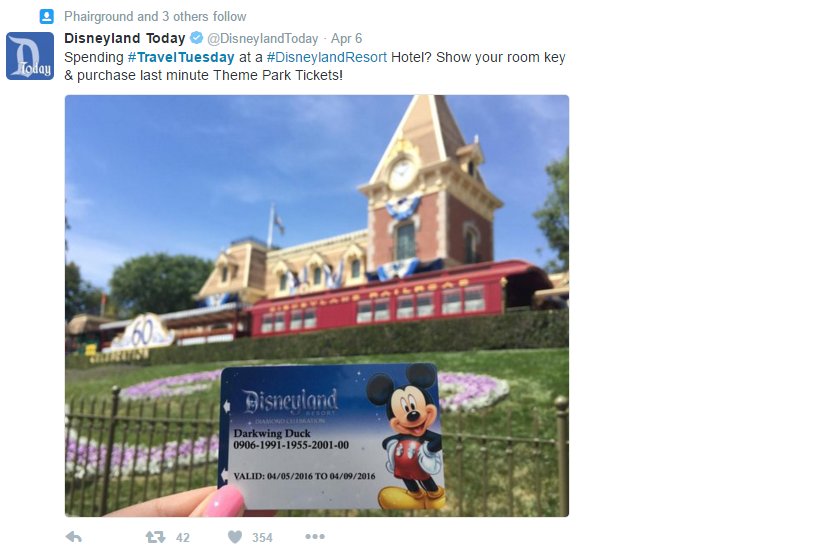Click the 354 likes count
Image resolution: width=819 pixels, height=553 pixels.
pos(262,537)
